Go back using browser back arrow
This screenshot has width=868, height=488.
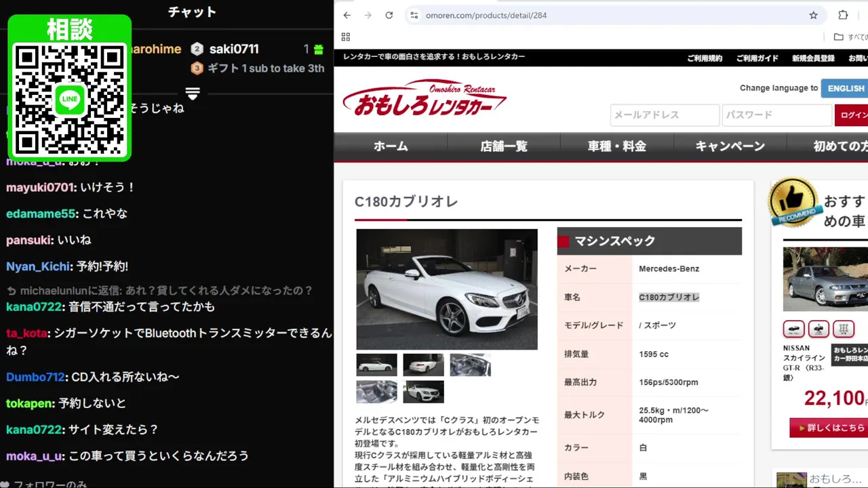347,15
